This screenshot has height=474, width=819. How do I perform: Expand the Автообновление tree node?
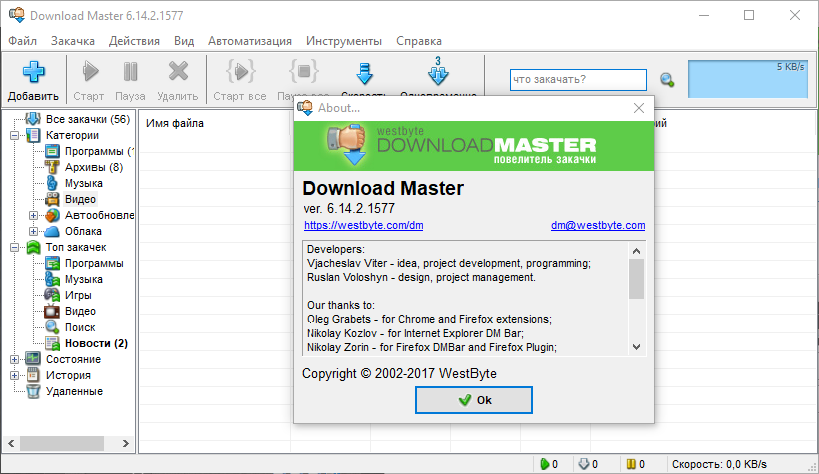click(x=33, y=215)
